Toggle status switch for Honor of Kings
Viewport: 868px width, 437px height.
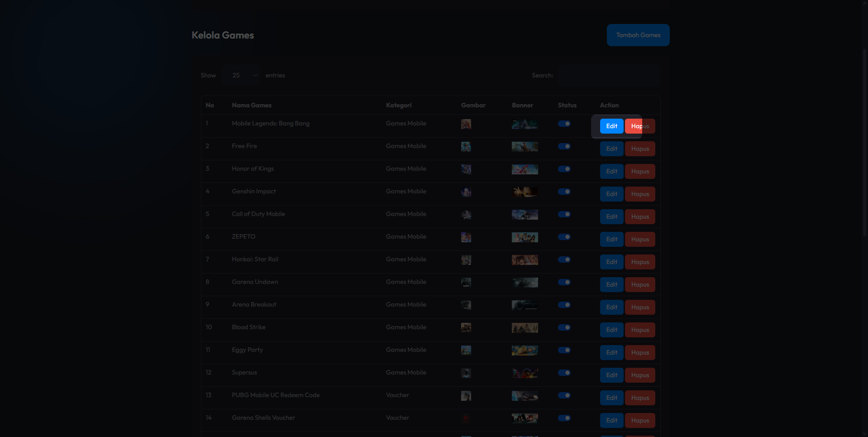564,169
